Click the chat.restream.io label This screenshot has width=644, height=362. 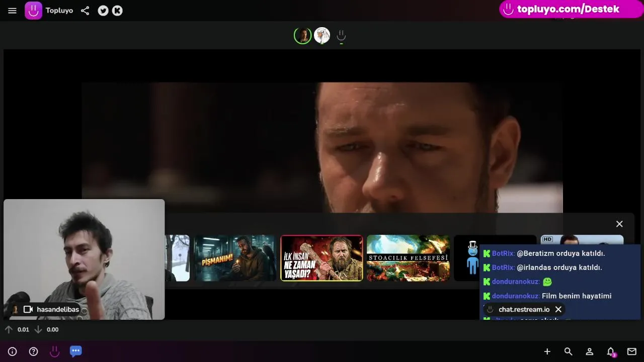click(524, 309)
